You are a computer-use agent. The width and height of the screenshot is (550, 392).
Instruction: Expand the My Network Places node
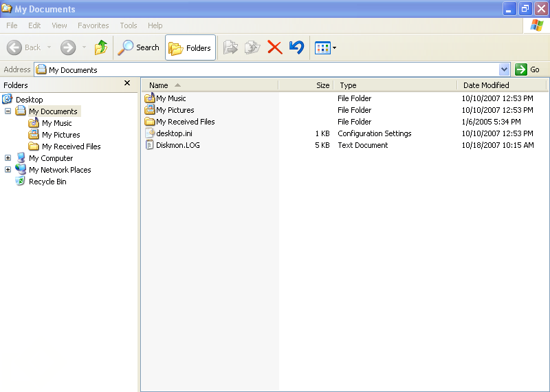coord(8,169)
